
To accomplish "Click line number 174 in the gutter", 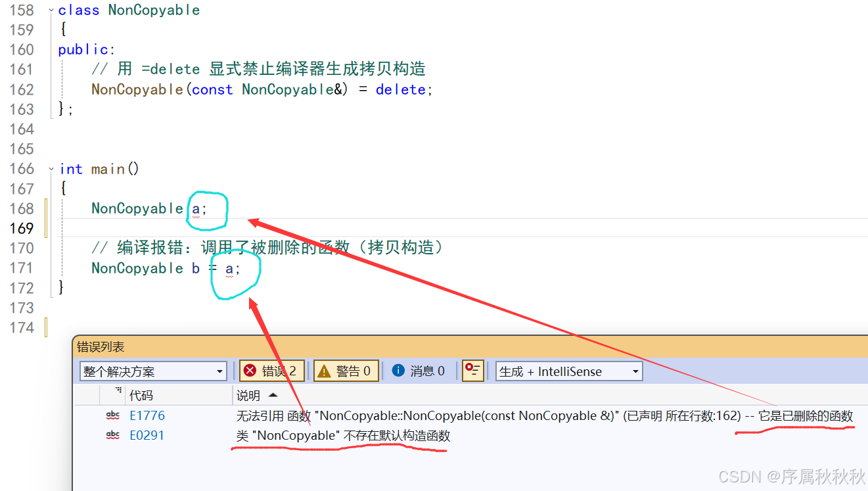I will [22, 327].
